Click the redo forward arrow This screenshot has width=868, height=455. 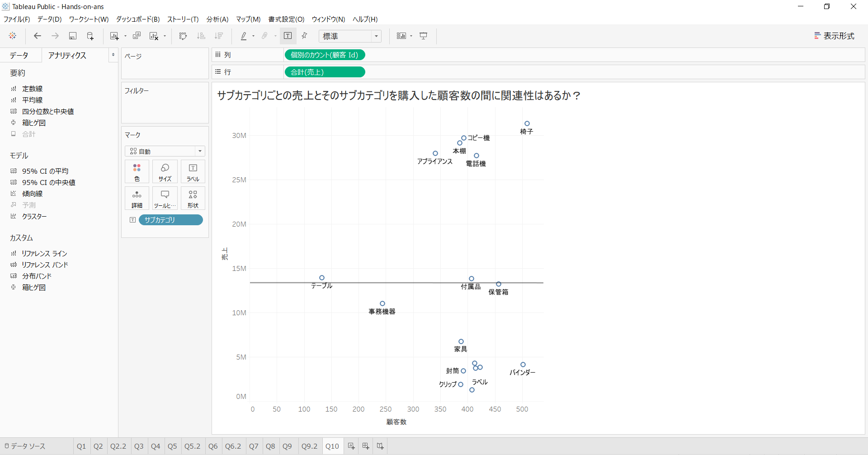55,36
